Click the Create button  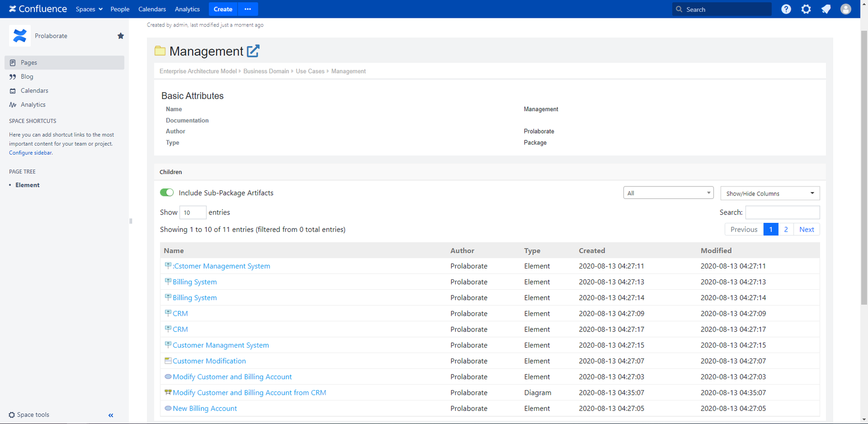point(223,9)
